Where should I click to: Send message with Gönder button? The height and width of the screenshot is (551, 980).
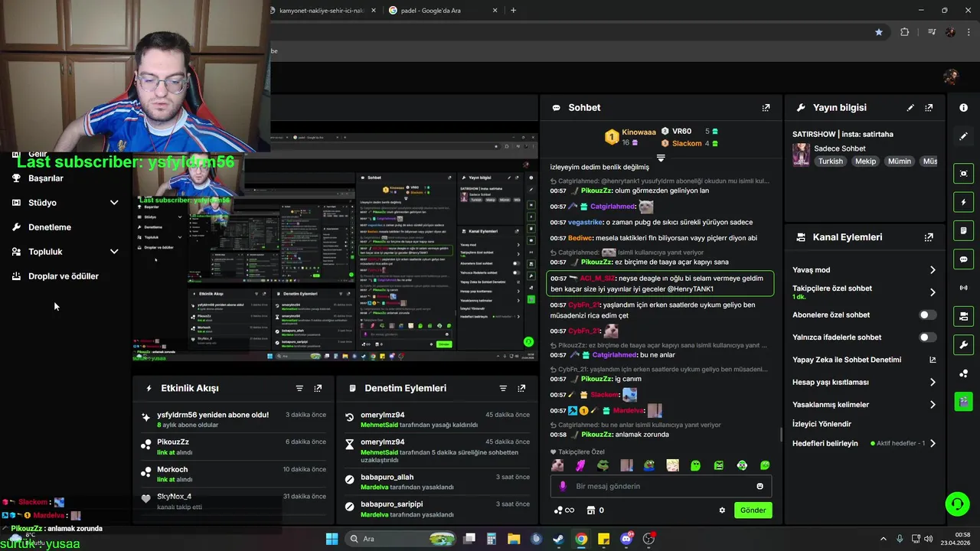coord(753,510)
